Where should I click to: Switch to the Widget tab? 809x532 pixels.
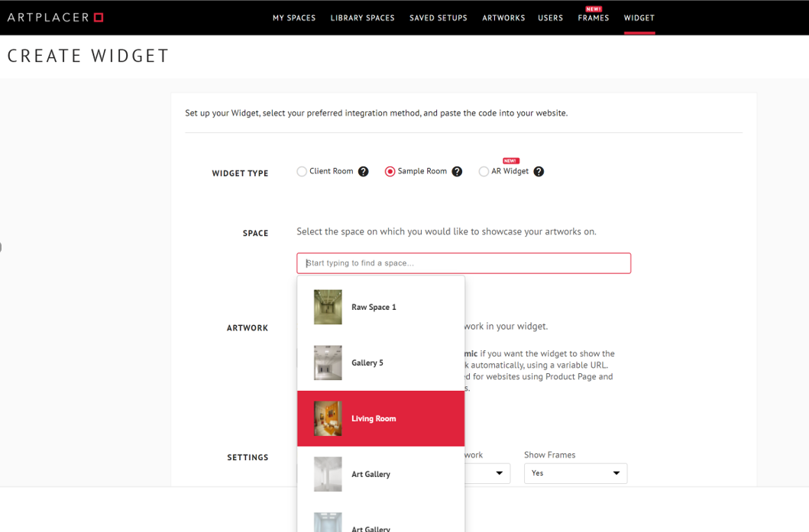[x=639, y=18]
